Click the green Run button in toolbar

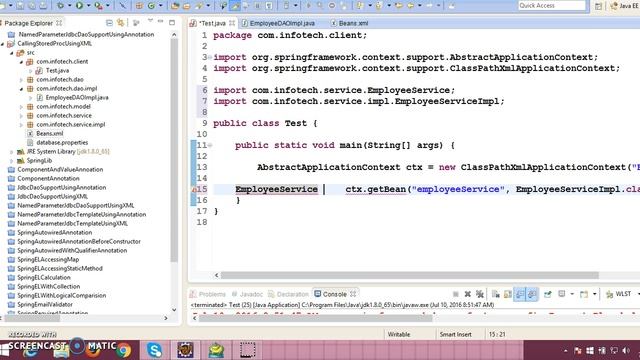tap(79, 6)
